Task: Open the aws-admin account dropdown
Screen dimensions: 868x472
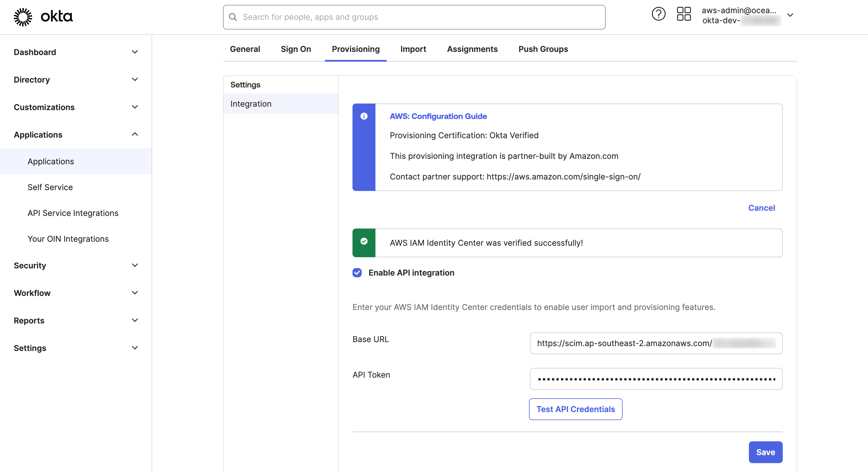Action: pos(791,15)
